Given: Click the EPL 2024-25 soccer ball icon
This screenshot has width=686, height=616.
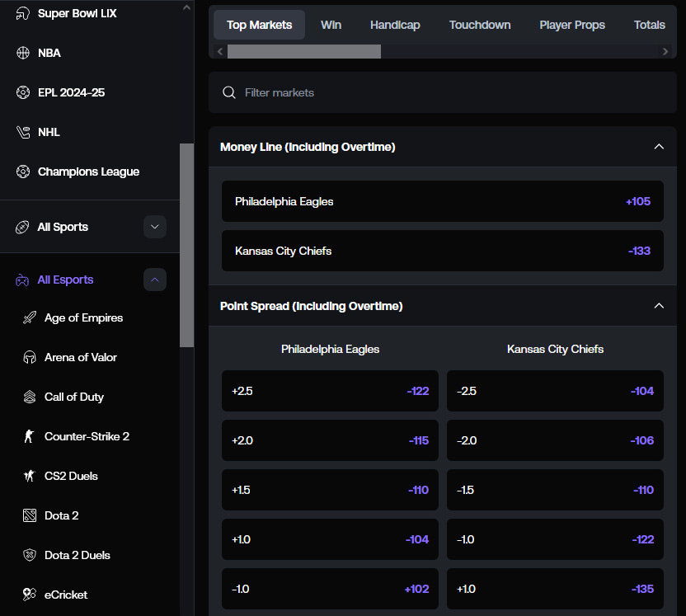Looking at the screenshot, I should [23, 92].
